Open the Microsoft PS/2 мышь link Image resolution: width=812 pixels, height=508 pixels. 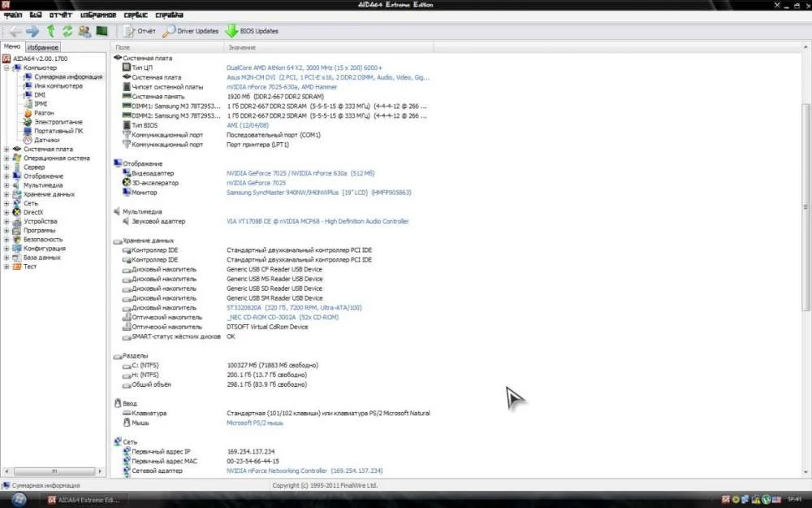coord(255,423)
